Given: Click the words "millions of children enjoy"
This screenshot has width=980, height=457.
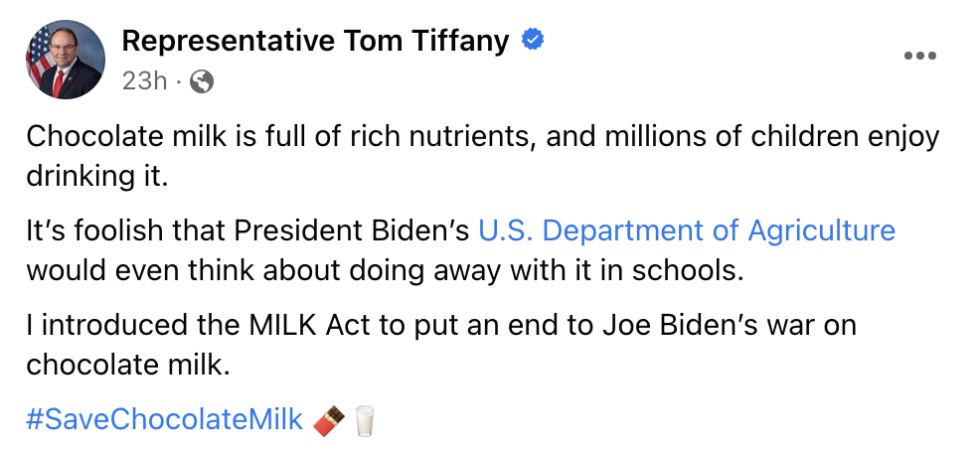Looking at the screenshot, I should [742, 137].
